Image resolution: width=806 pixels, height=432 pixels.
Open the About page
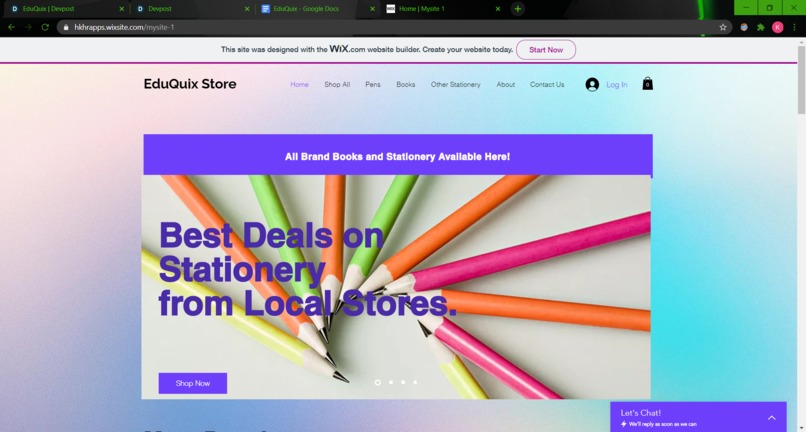click(x=506, y=84)
